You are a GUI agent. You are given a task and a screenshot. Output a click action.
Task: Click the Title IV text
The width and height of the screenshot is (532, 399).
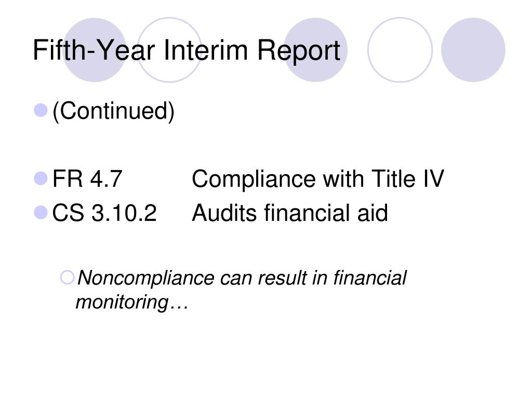[x=407, y=179]
